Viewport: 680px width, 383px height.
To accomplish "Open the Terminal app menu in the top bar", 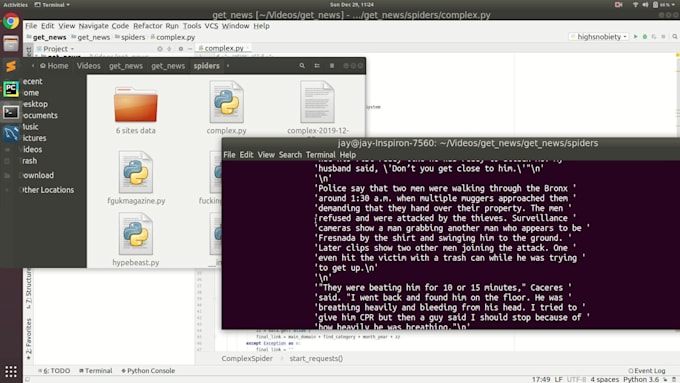I will pyautogui.click(x=52, y=5).
